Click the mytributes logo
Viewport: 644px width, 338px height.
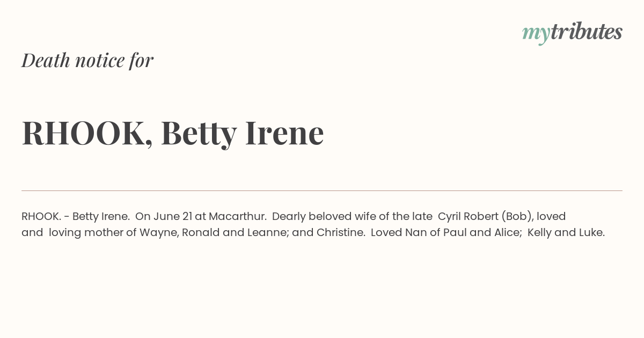pyautogui.click(x=572, y=33)
